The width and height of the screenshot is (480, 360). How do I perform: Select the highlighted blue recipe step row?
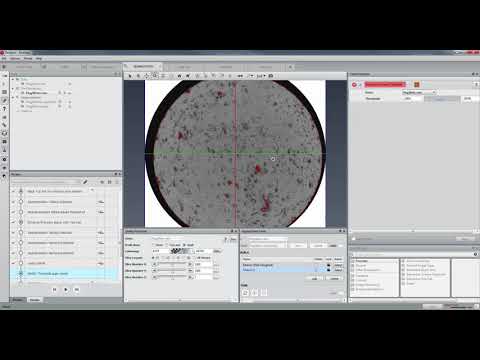pyautogui.click(x=63, y=273)
